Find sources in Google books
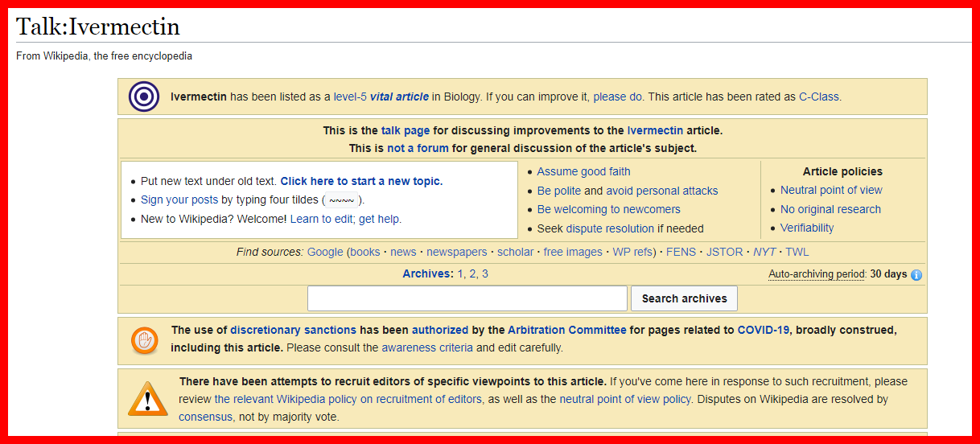980x444 pixels. (365, 252)
